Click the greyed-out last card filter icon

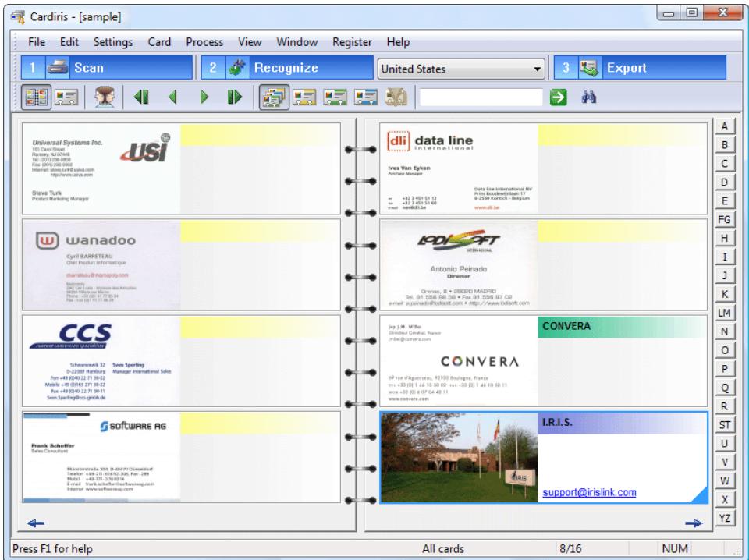(396, 97)
